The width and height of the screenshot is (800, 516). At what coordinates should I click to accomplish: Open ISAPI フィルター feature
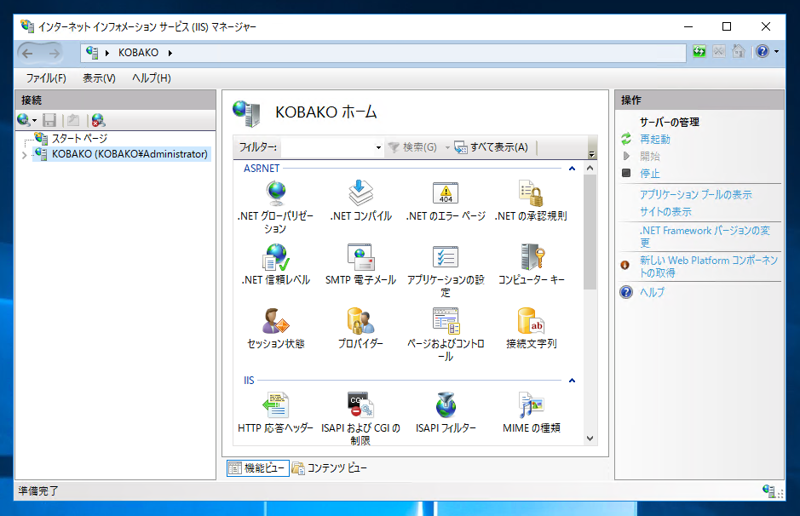445,412
